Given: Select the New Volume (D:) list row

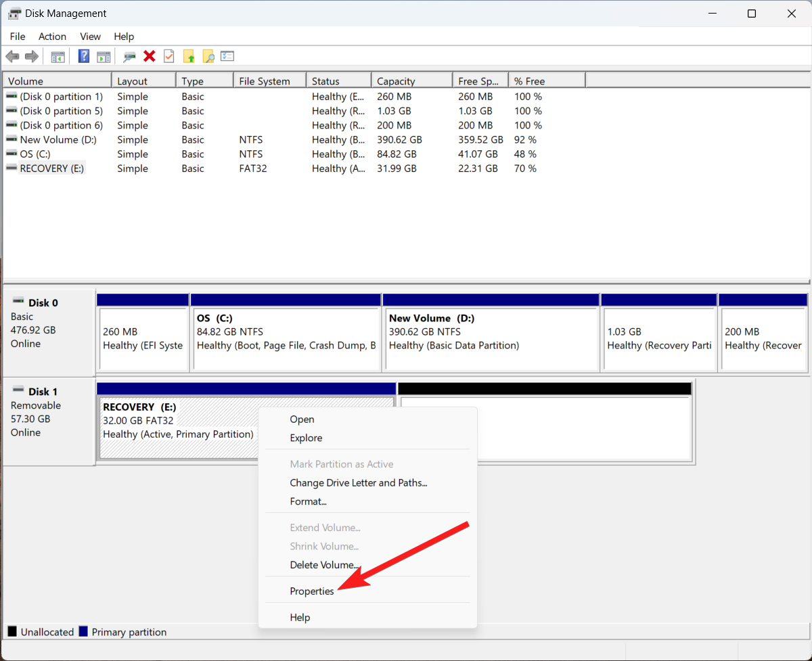Looking at the screenshot, I should pyautogui.click(x=58, y=140).
